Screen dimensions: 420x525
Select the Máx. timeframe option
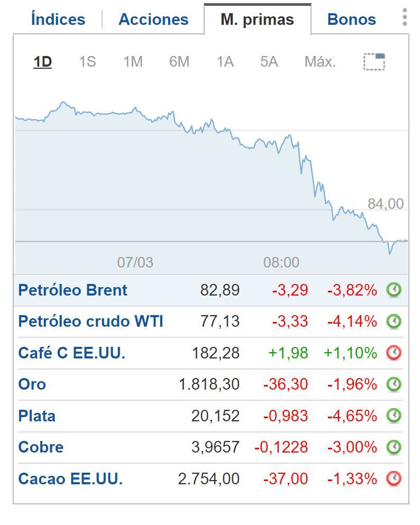click(319, 62)
